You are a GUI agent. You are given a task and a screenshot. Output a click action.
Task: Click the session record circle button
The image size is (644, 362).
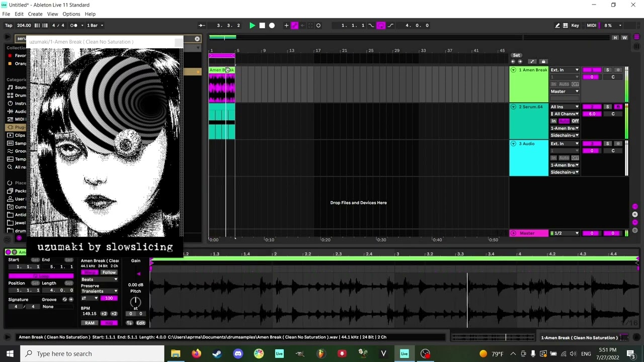(x=318, y=25)
